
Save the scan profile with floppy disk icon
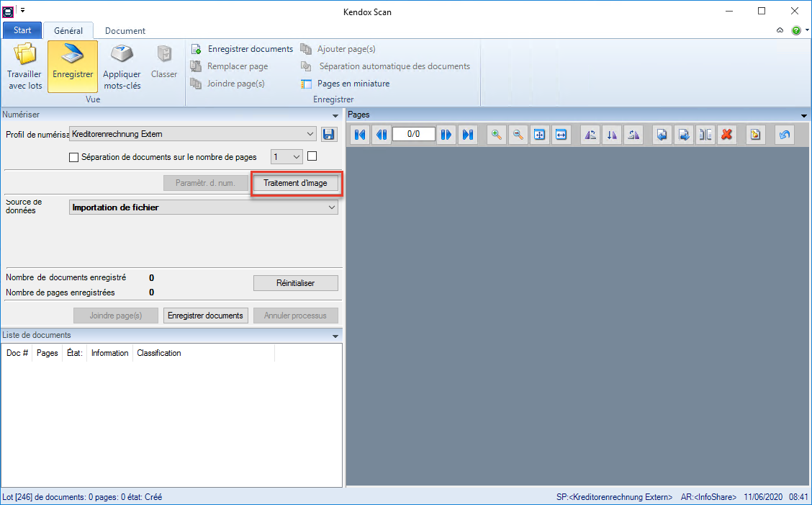click(329, 134)
